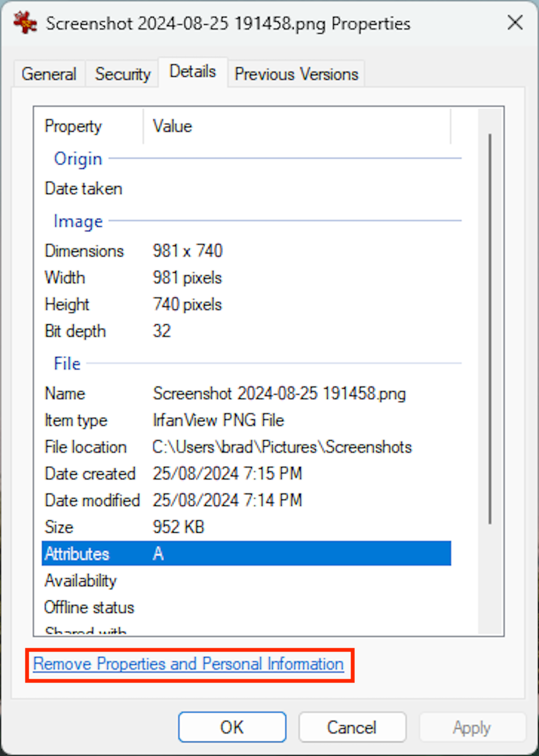This screenshot has width=539, height=756.
Task: Click Remove Properties and Personal Information link
Action: click(189, 664)
